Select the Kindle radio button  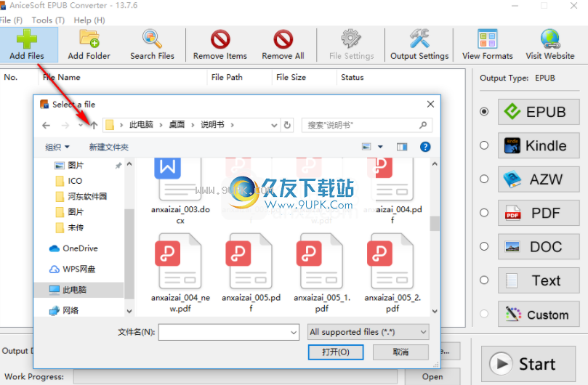point(484,145)
